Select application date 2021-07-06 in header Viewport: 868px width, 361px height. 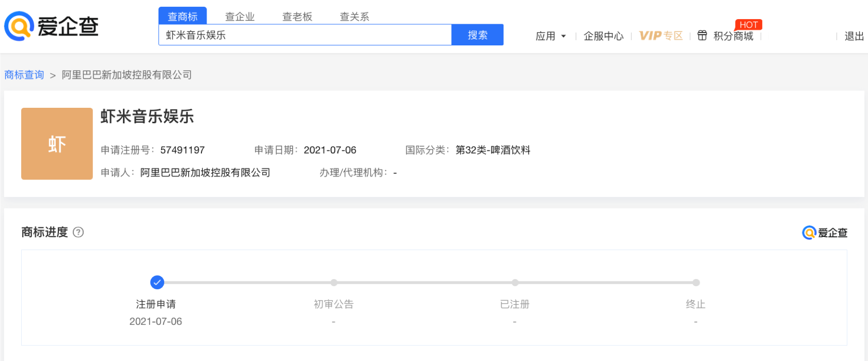pos(330,150)
